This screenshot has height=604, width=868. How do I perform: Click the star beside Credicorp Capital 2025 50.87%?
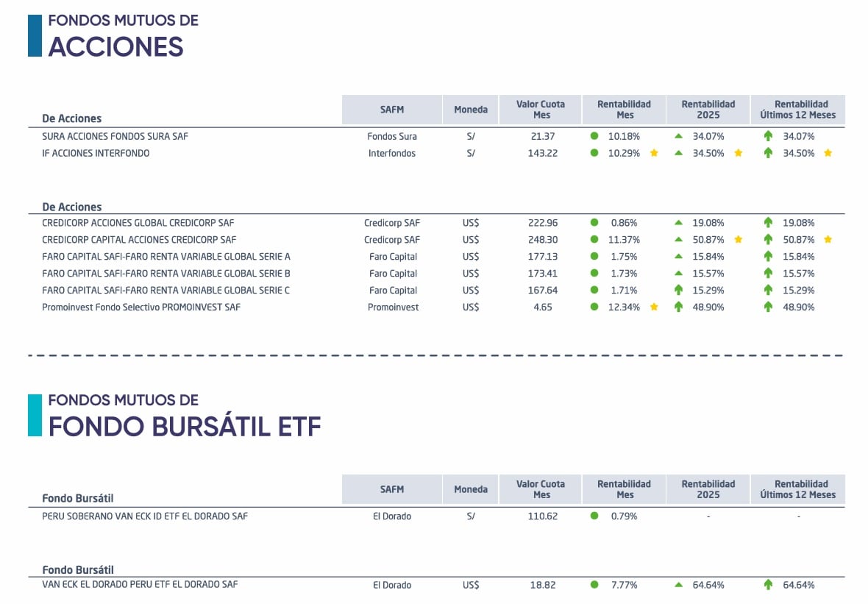[739, 240]
